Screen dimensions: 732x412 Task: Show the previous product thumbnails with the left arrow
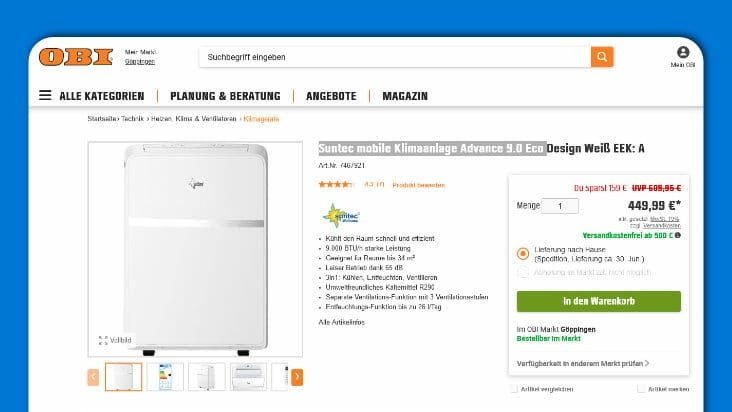coord(93,377)
